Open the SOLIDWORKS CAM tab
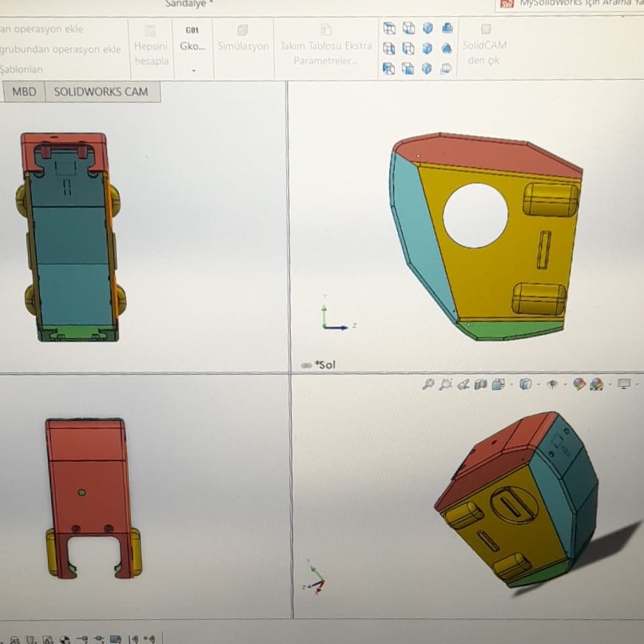 tap(101, 92)
